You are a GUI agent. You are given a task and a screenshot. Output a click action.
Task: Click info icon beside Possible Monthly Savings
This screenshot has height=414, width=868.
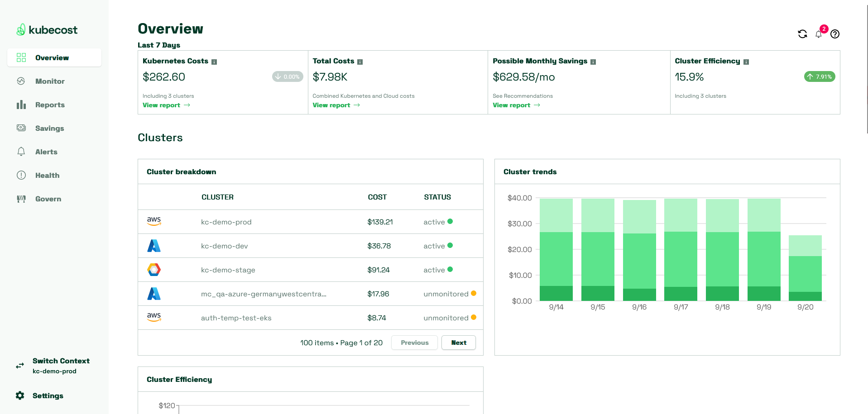(x=593, y=62)
